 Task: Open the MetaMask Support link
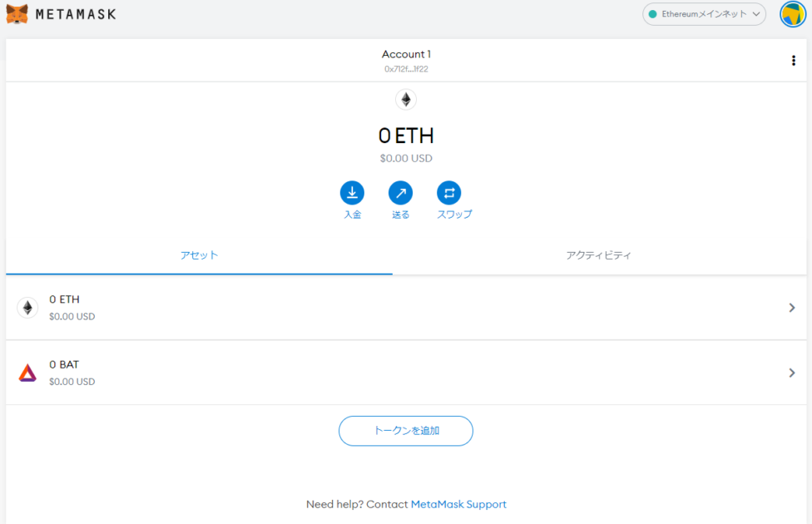[x=458, y=504]
